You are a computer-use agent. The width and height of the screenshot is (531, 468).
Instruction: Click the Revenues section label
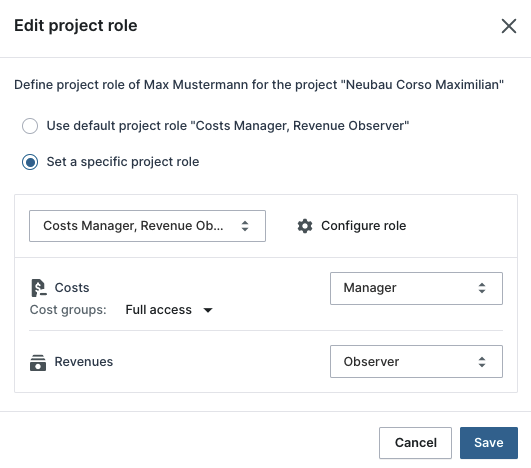point(84,362)
